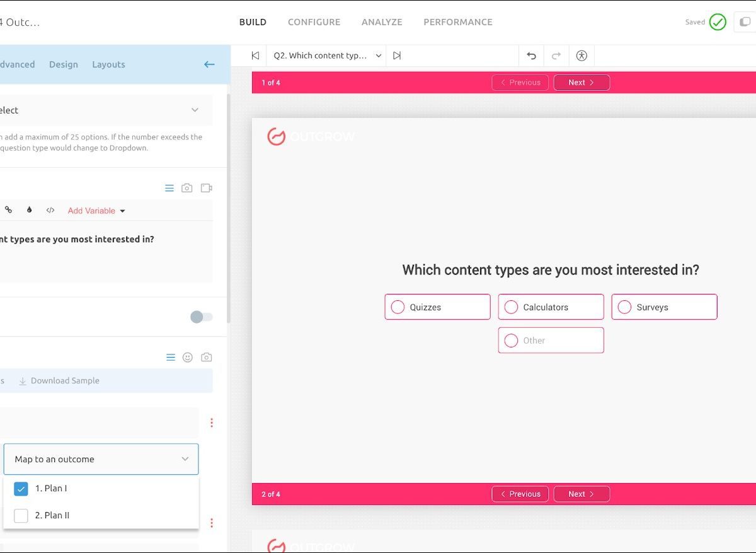The height and width of the screenshot is (553, 756).
Task: Toggle the gray switch in left panel
Action: pos(202,317)
